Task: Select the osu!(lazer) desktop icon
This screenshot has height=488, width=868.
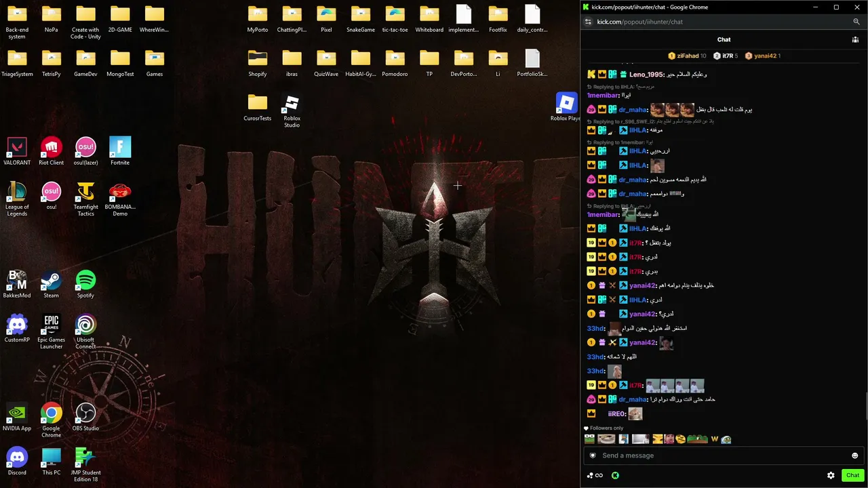Action: (85, 152)
